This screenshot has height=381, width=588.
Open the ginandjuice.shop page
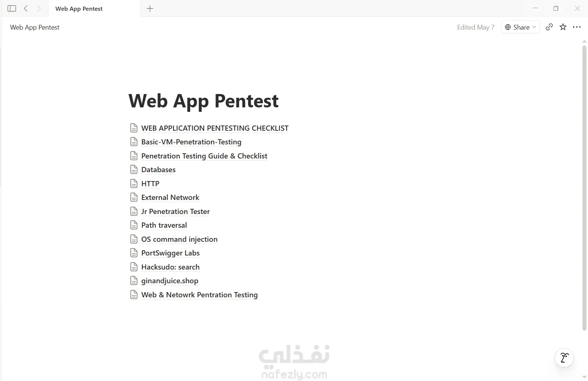point(170,281)
